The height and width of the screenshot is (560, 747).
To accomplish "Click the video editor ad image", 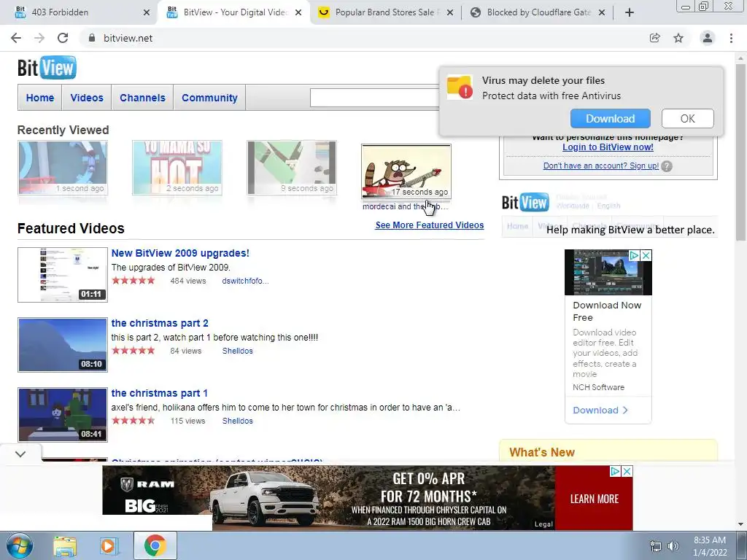I will coord(608,273).
